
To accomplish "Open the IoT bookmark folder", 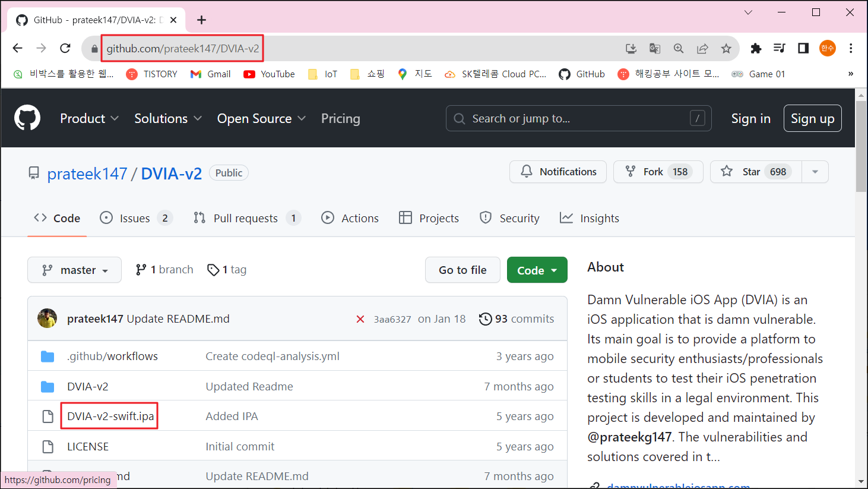I will point(322,74).
